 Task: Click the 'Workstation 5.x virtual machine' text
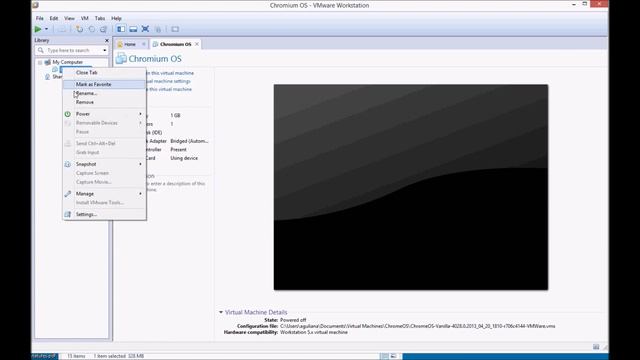pyautogui.click(x=314, y=332)
